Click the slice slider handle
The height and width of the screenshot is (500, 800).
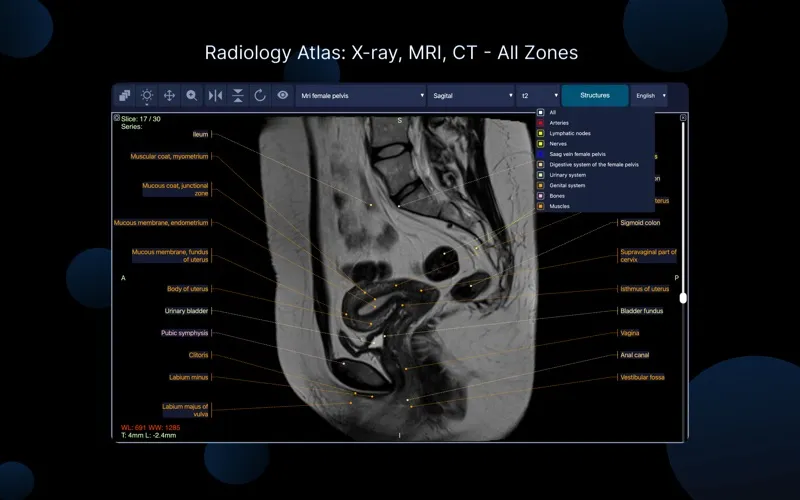[x=683, y=297]
